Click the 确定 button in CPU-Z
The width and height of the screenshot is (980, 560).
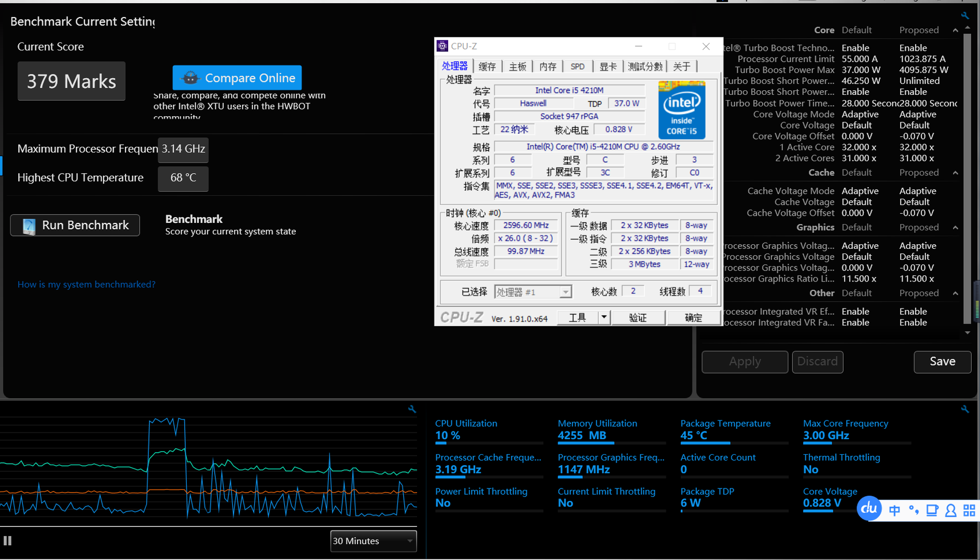693,317
